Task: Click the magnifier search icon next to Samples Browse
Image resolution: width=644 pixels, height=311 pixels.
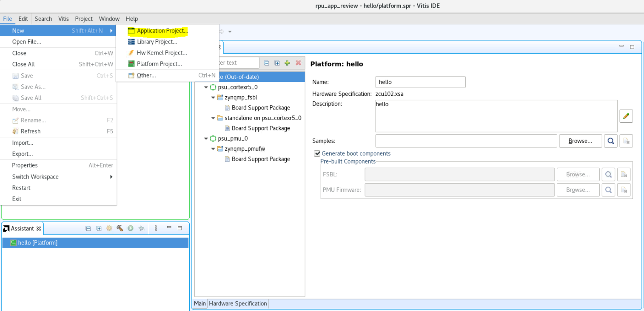Action: (x=611, y=141)
